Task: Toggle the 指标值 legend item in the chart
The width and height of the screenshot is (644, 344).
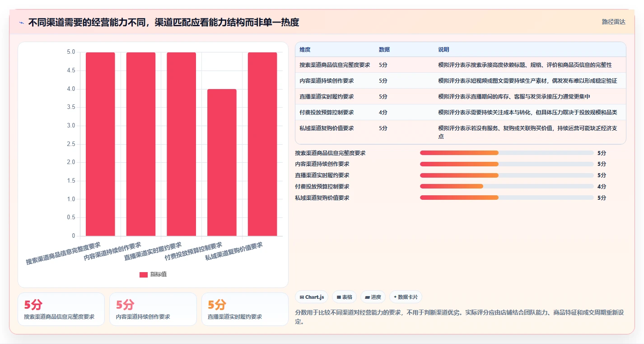Action: point(153,274)
